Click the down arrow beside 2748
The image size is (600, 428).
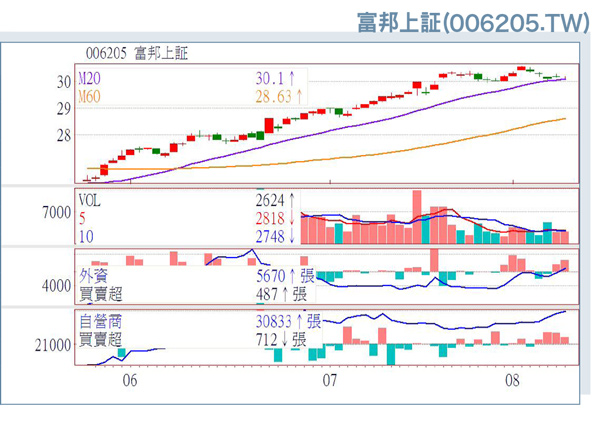point(292,235)
